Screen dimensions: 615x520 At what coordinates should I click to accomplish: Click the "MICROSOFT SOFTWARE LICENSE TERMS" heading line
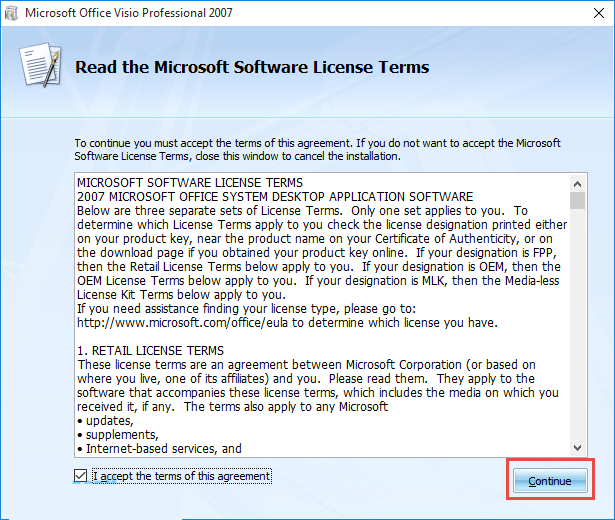190,183
